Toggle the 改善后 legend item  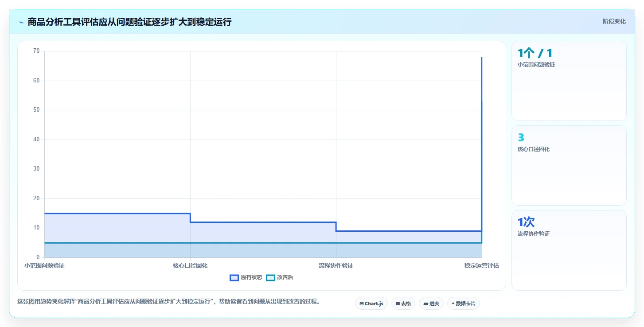(x=280, y=277)
